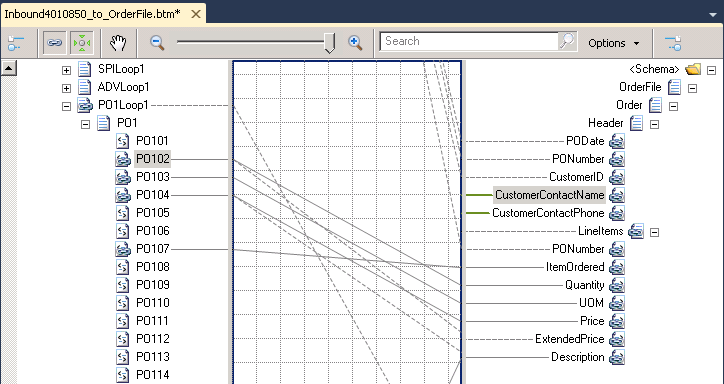724x384 pixels.
Task: Click the zoom in magnifier icon
Action: (x=355, y=42)
